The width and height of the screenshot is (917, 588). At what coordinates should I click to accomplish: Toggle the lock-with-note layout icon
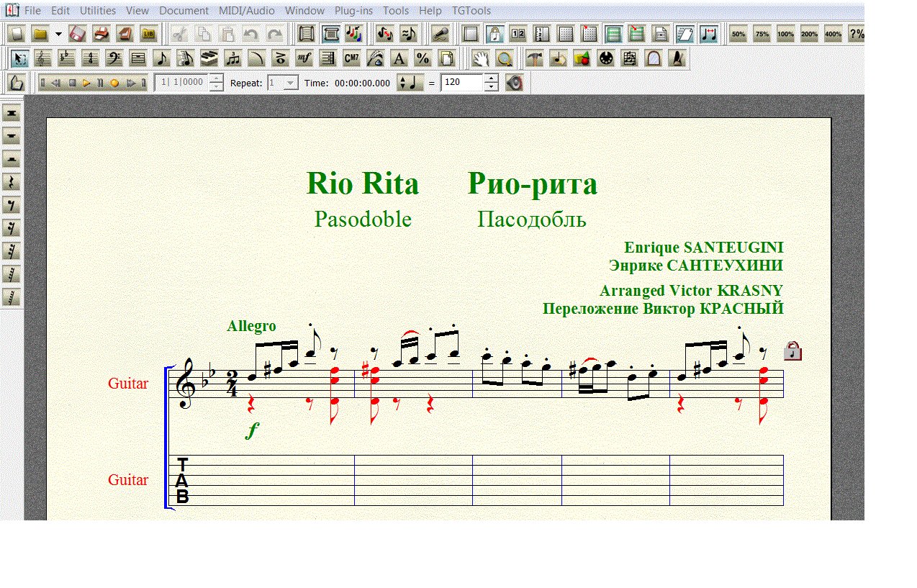[494, 34]
